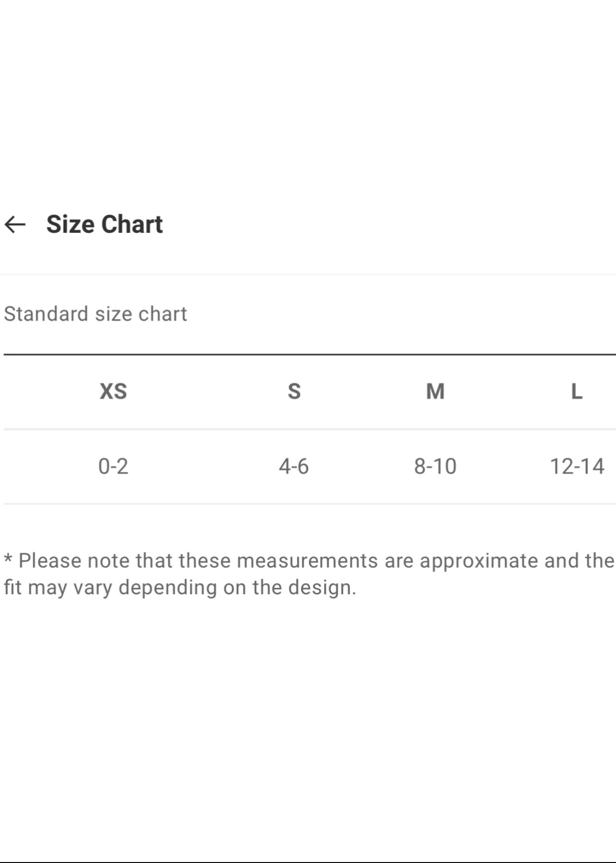Click the black line at screen bottom
Viewport: 616px width, 863px height.
click(308, 862)
